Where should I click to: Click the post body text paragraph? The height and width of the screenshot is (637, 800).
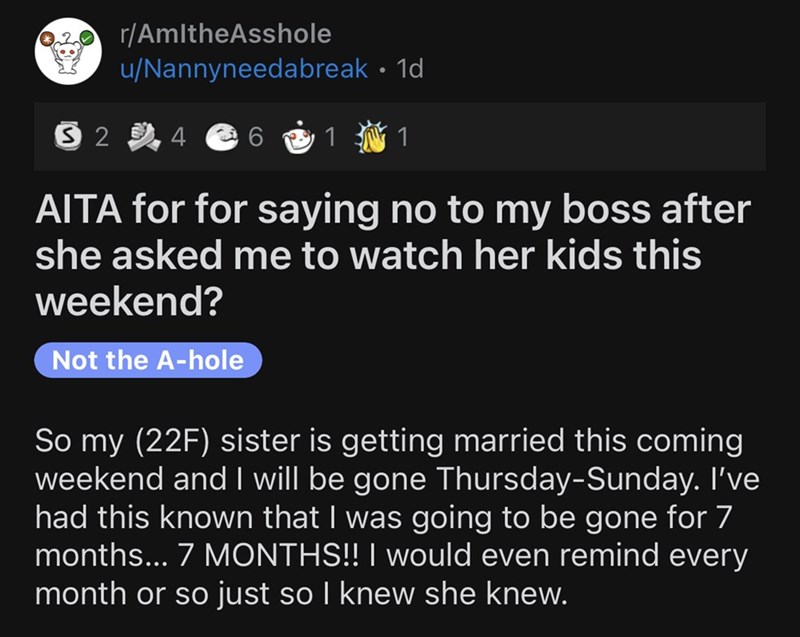point(390,517)
